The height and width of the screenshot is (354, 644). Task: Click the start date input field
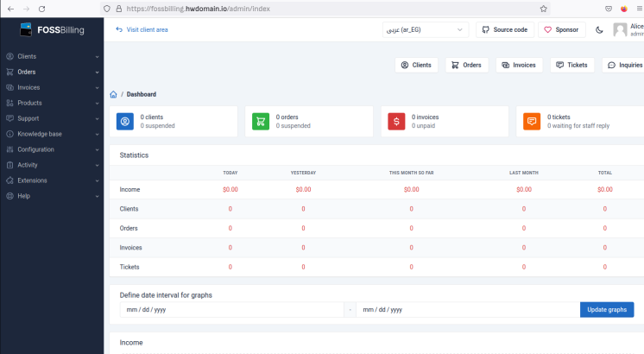(x=230, y=309)
